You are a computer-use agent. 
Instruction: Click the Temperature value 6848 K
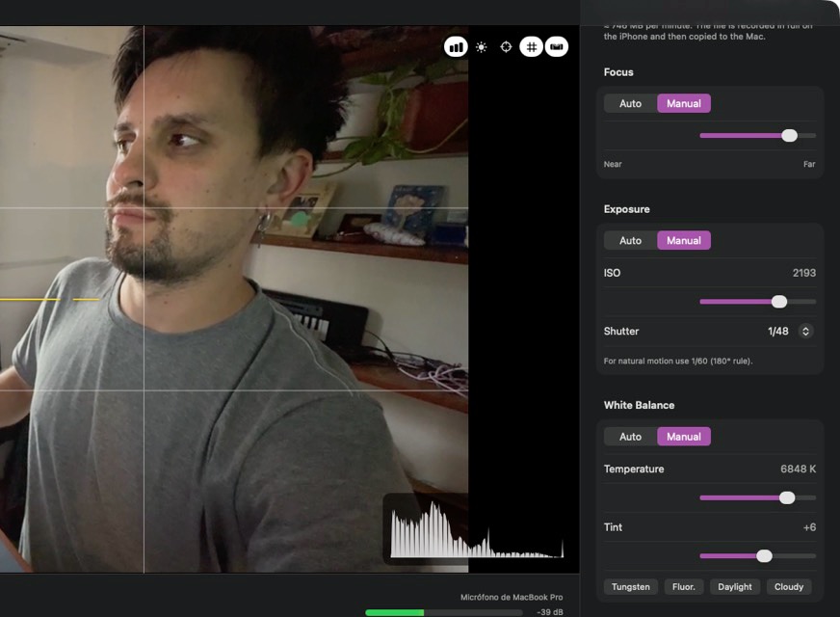pyautogui.click(x=798, y=469)
